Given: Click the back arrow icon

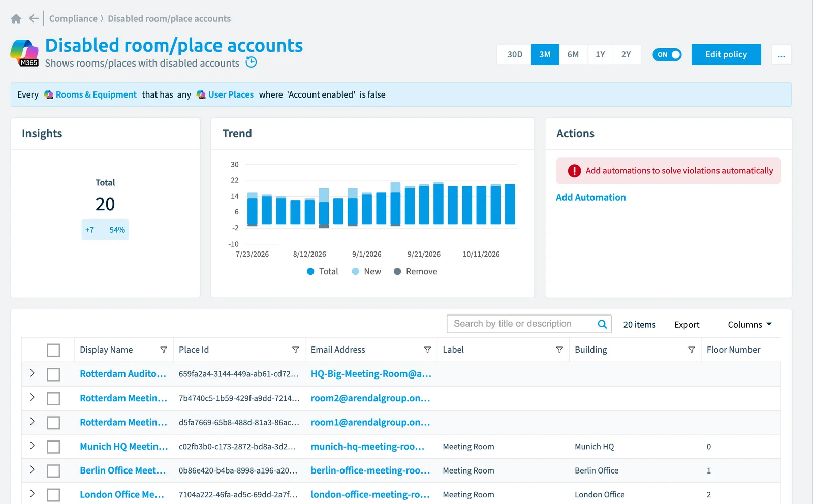Looking at the screenshot, I should (x=34, y=19).
